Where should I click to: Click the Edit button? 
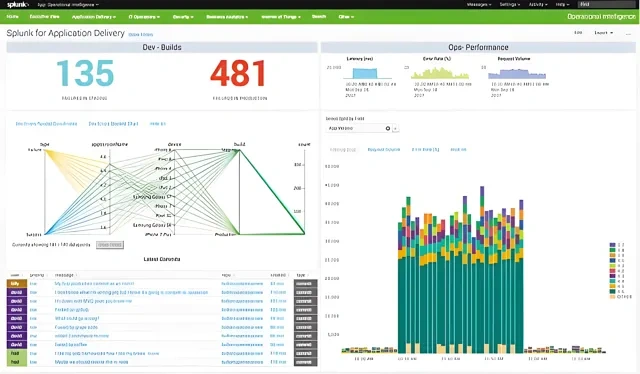click(x=578, y=33)
